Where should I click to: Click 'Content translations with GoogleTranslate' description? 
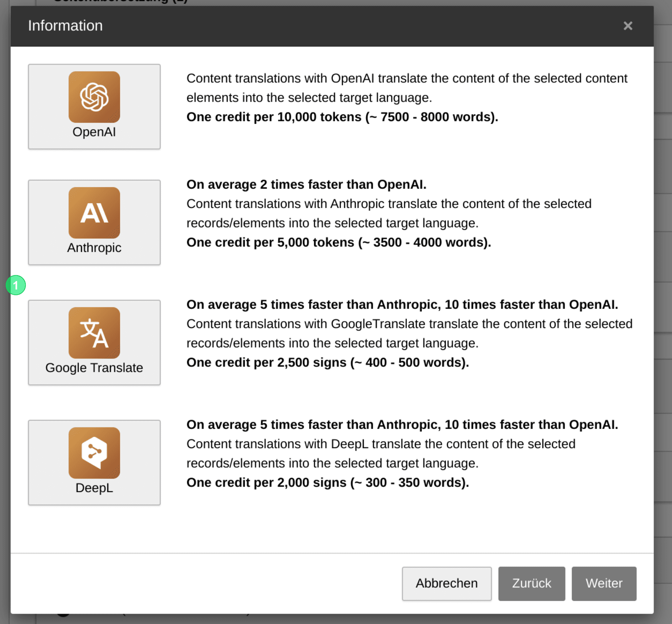tap(409, 333)
